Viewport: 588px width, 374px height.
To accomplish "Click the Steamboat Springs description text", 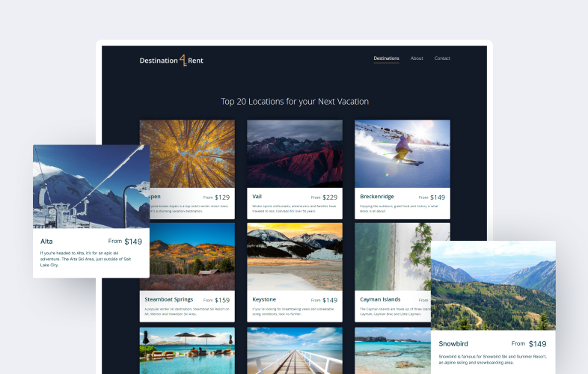I will (x=187, y=311).
